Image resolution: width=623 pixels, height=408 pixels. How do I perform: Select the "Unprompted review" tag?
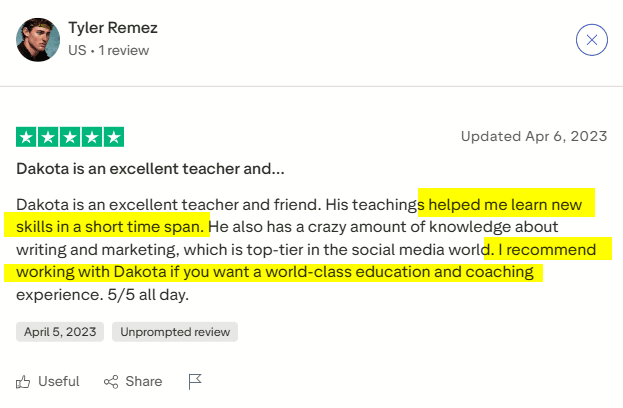tap(175, 331)
